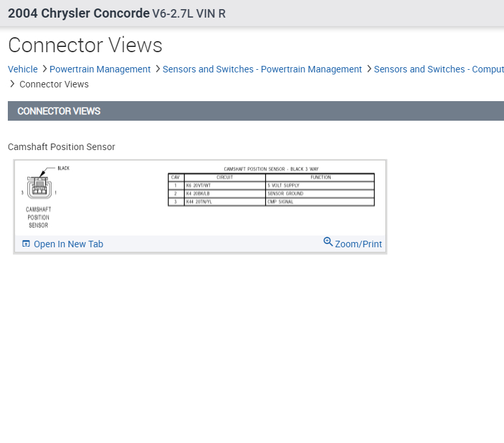504x443 pixels.
Task: Click 'SENSOR GROUND' function cell
Action: coord(320,194)
